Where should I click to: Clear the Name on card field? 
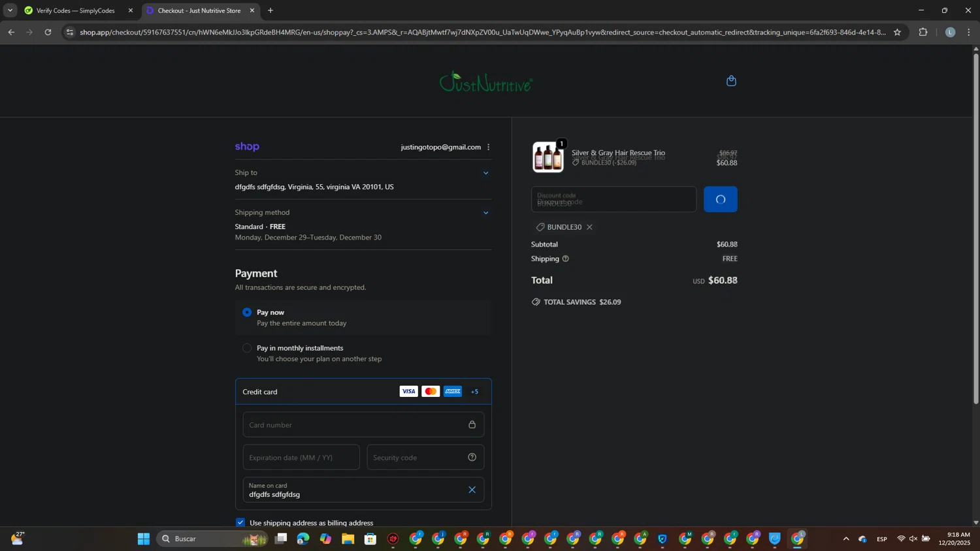[x=472, y=490]
